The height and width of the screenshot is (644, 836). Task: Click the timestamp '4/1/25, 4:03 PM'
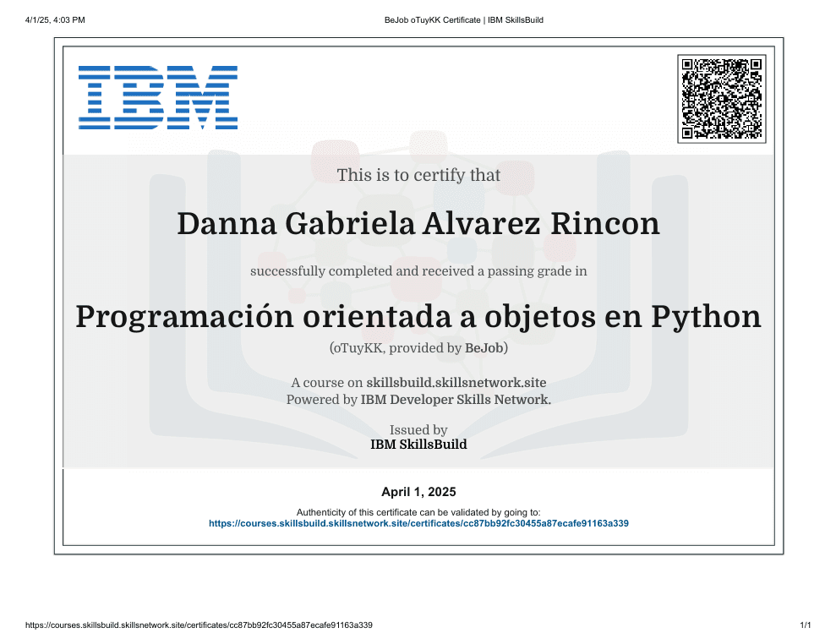(x=54, y=19)
